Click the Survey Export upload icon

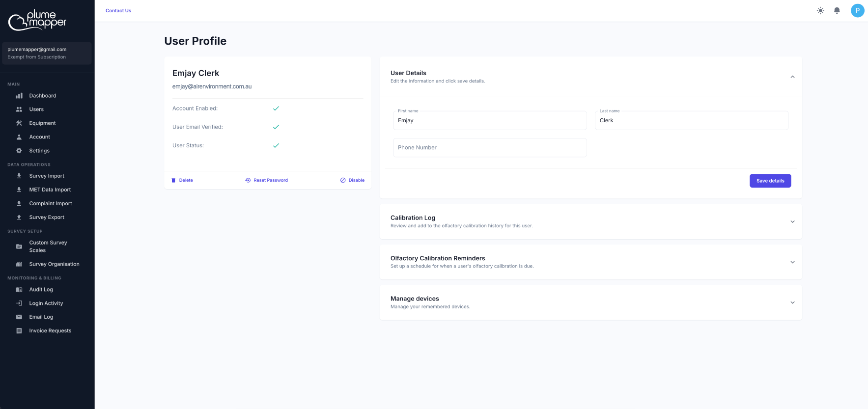click(19, 217)
